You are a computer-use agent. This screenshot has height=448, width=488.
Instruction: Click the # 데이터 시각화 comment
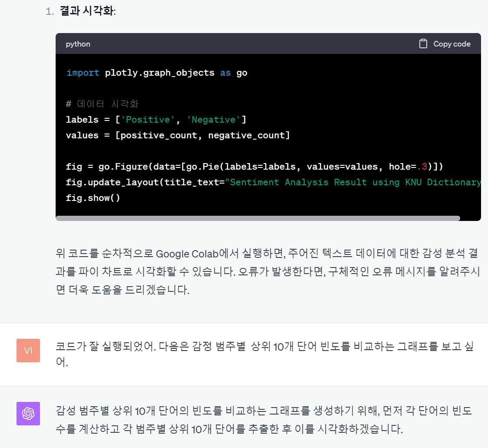tap(102, 104)
